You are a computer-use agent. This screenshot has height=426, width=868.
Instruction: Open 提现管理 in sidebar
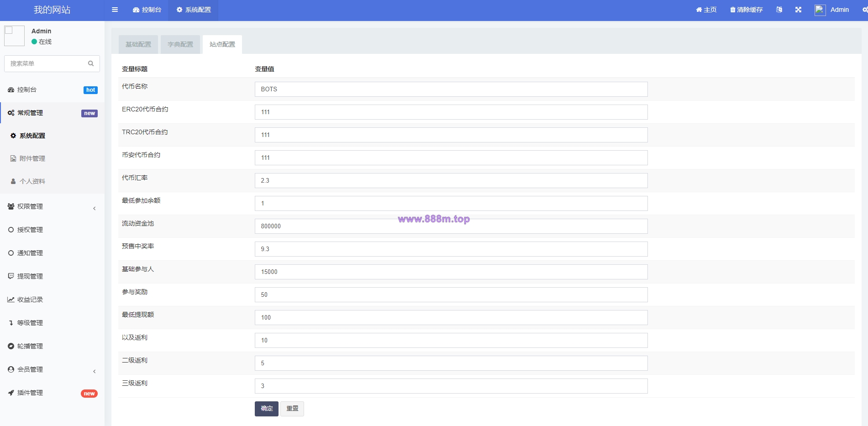(x=52, y=276)
